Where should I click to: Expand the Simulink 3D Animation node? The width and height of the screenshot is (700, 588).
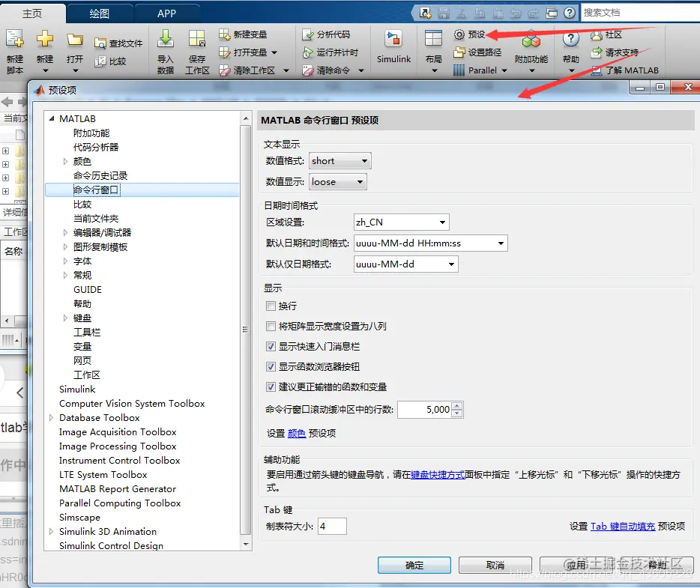(52, 531)
